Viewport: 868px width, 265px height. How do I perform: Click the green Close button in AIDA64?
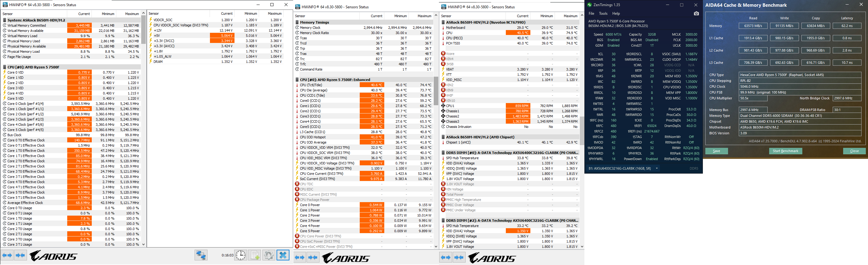tap(854, 151)
